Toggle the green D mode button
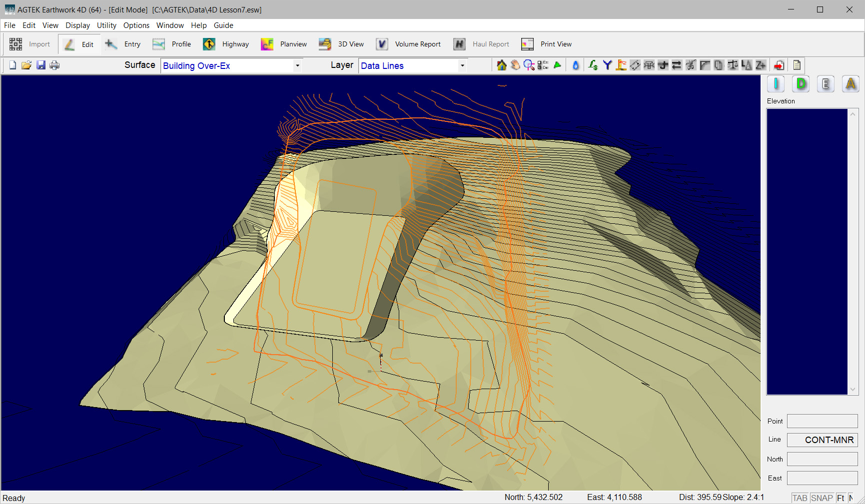865x504 pixels. click(801, 84)
